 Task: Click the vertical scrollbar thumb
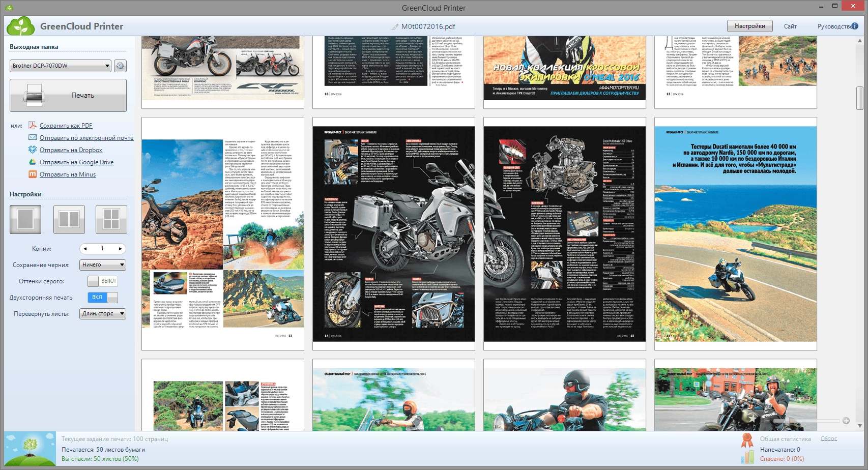tap(860, 98)
